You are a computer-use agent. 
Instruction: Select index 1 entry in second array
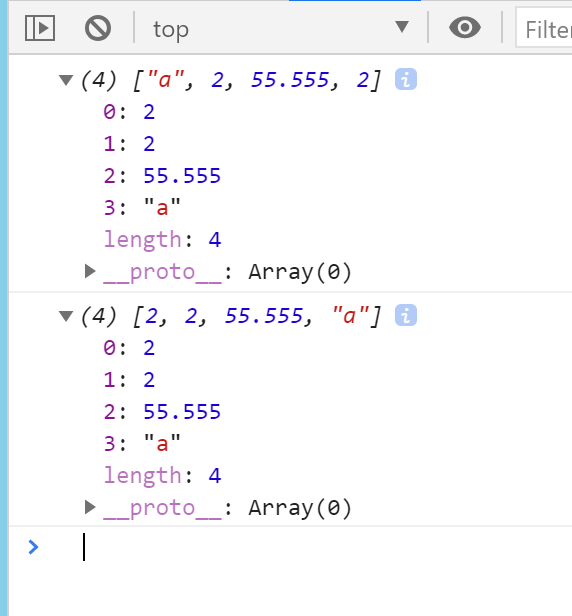click(x=129, y=380)
